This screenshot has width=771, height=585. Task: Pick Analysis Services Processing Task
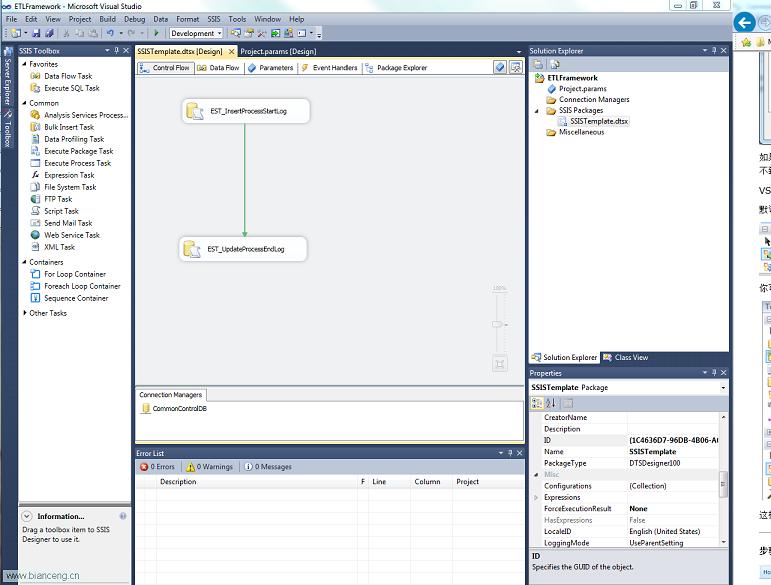86,115
